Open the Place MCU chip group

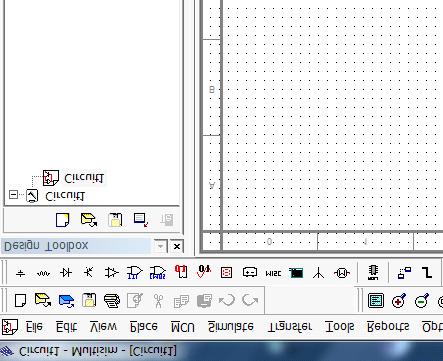pos(373,273)
